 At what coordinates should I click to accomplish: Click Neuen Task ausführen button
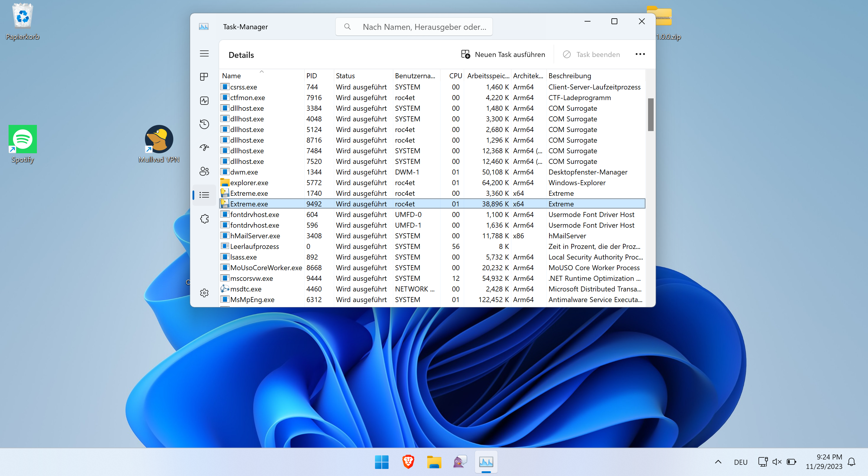point(503,54)
